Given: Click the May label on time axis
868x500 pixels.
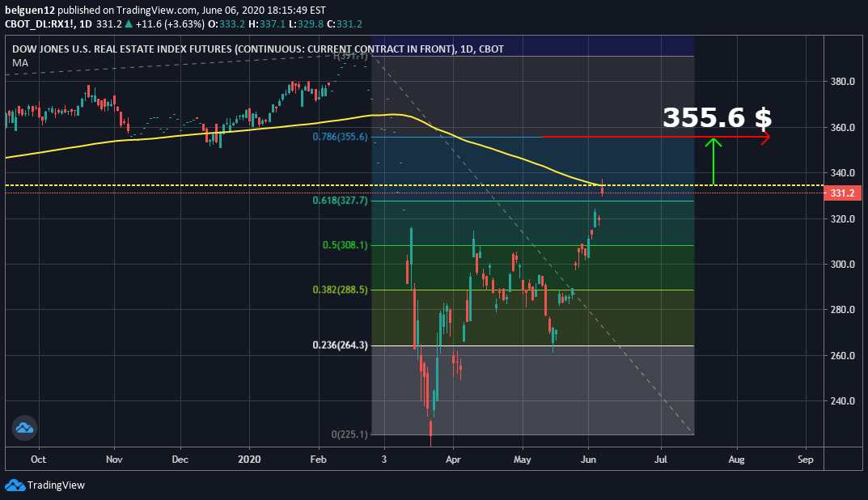Looking at the screenshot, I should (x=522, y=459).
